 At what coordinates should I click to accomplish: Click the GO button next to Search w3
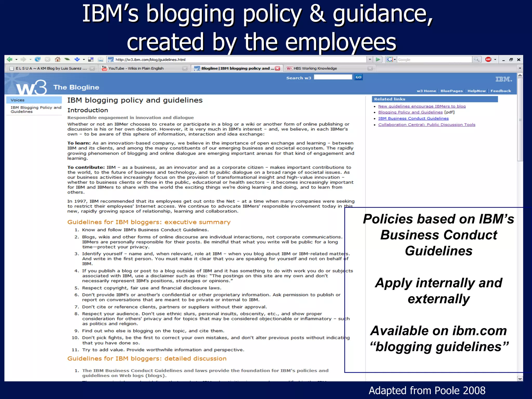pos(358,77)
